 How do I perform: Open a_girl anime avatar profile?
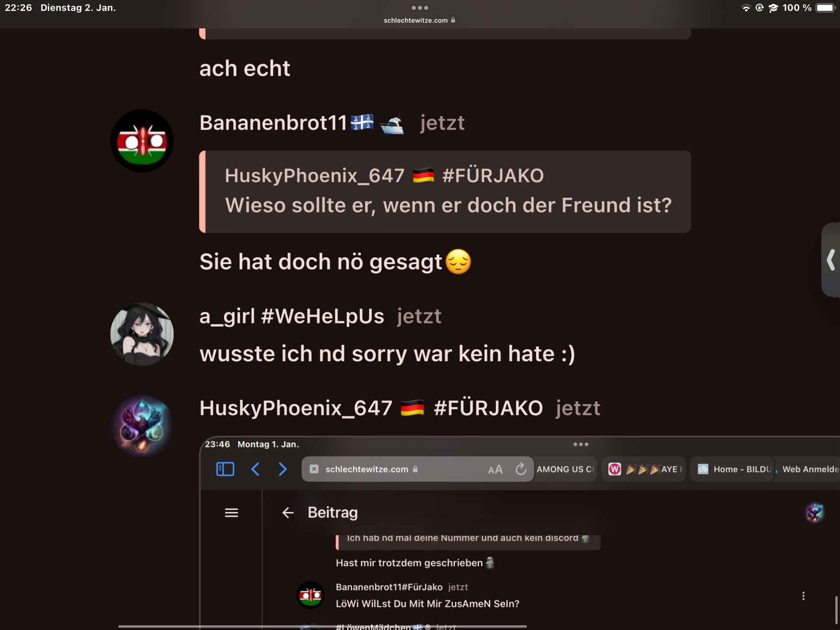(142, 334)
